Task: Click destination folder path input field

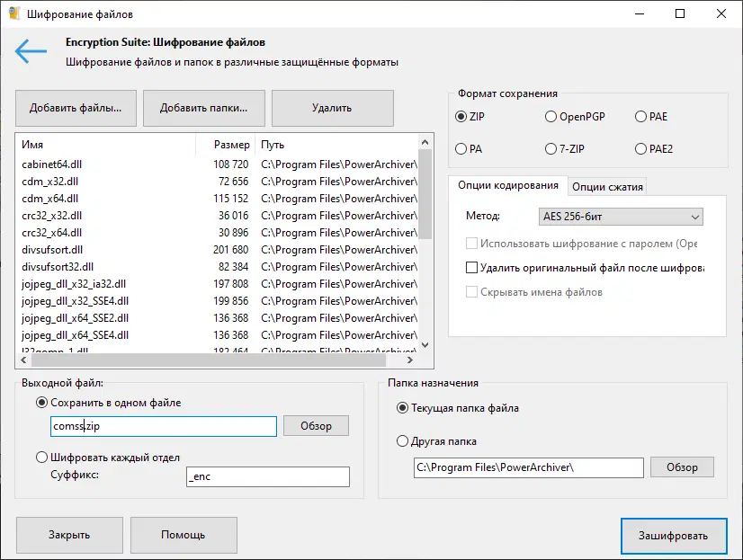Action: (528, 467)
